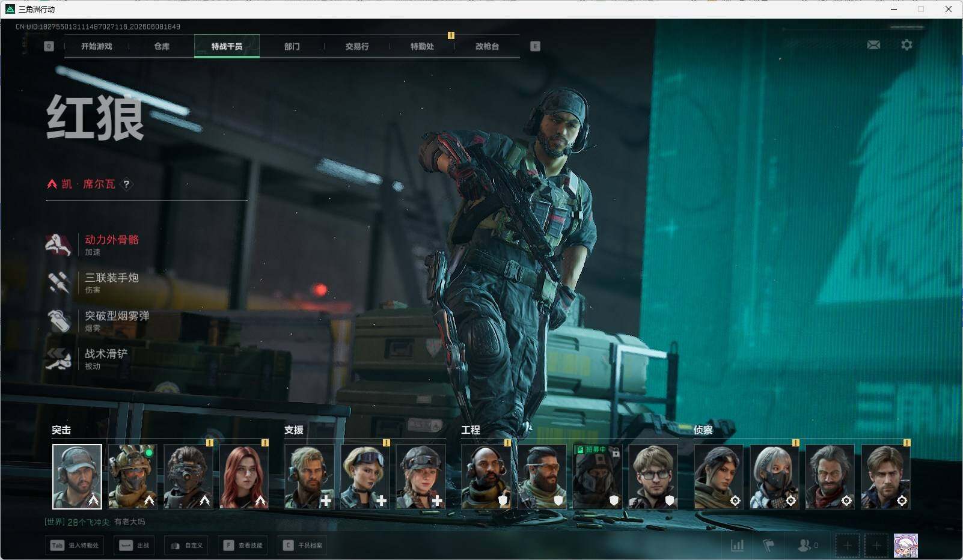Open the 交易行 tab

pyautogui.click(x=357, y=46)
